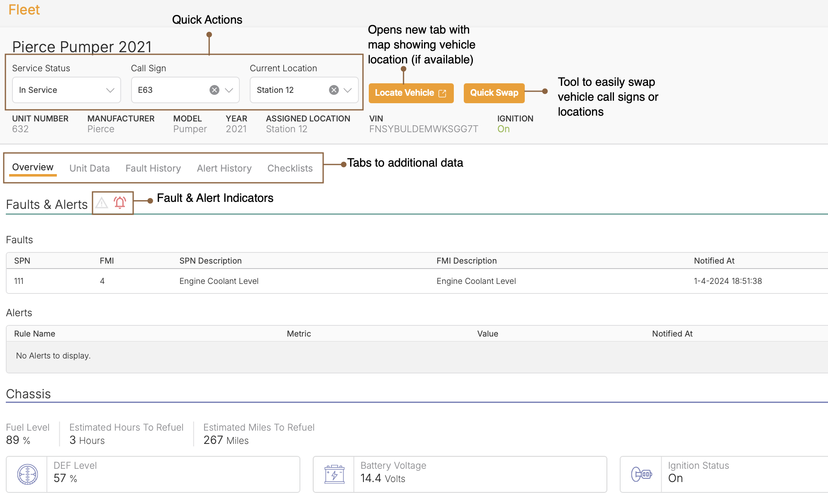Viewport: 828px width, 504px height.
Task: Expand the Service Status dropdown
Action: click(x=110, y=90)
